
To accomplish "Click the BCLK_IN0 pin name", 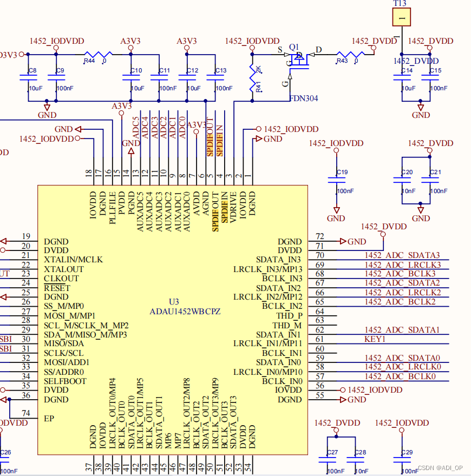I will point(282,381).
